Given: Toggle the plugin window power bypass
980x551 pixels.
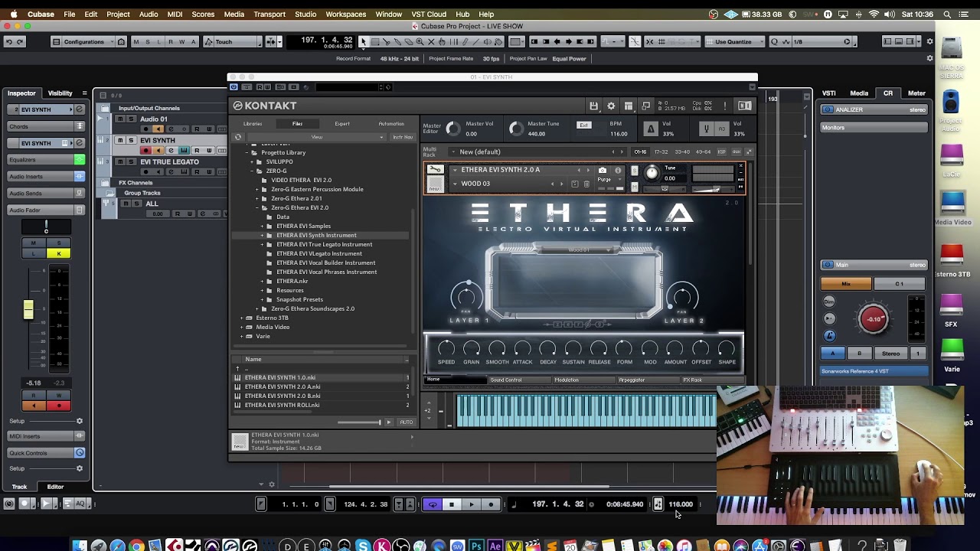Looking at the screenshot, I should (x=234, y=87).
